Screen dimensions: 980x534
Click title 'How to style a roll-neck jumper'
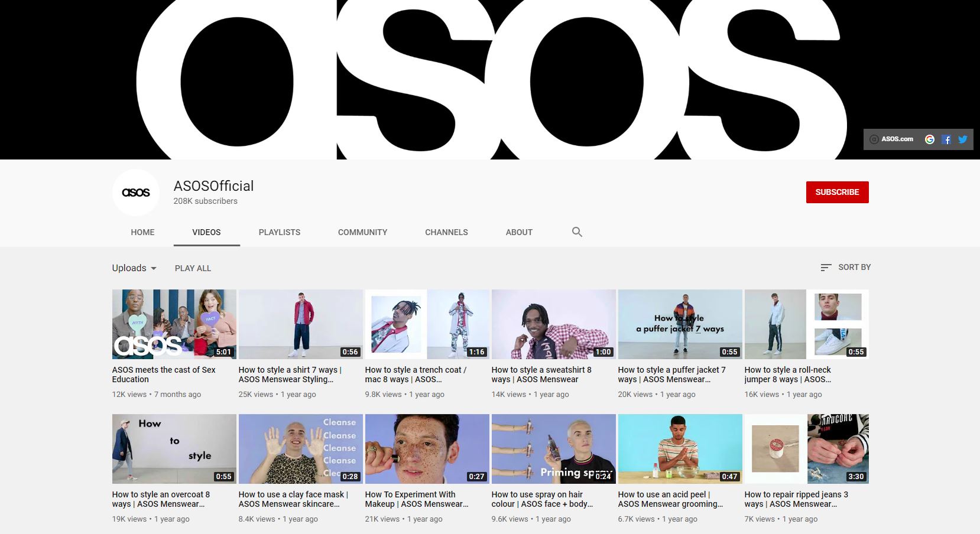[x=788, y=375]
